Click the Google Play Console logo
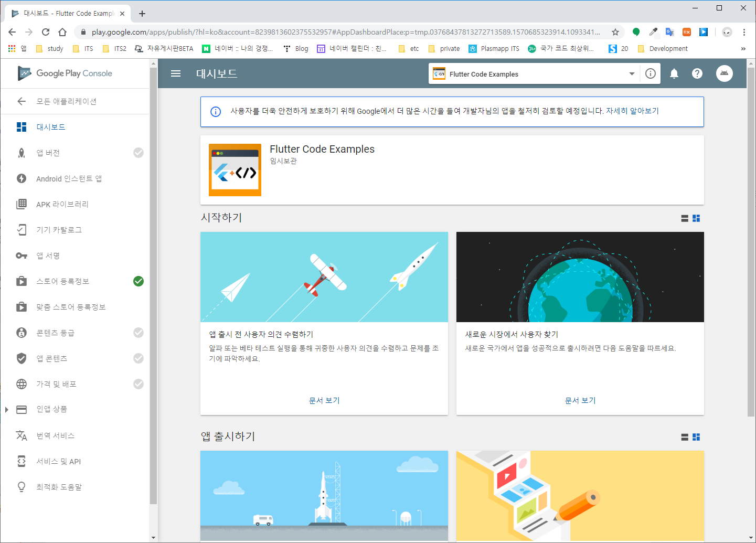Viewport: 756px width, 543px height. pos(65,73)
